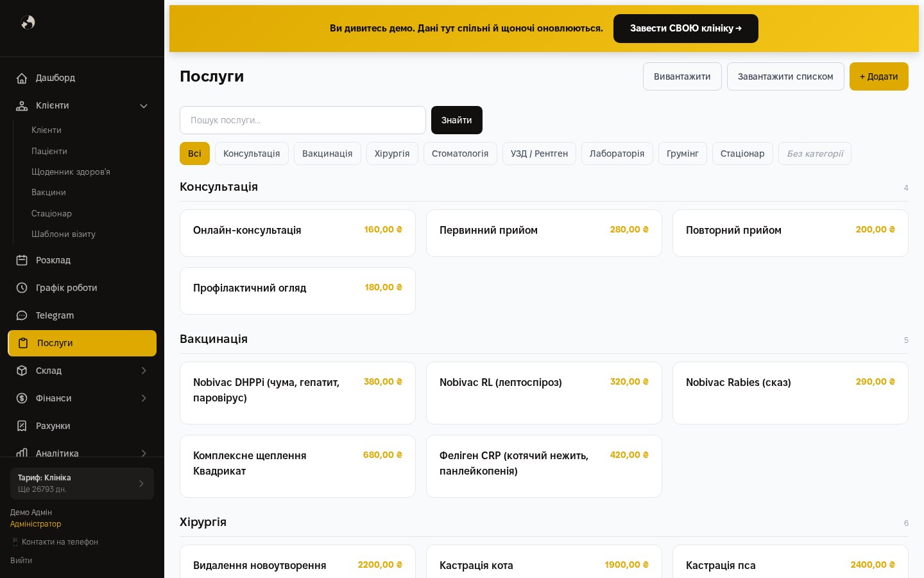Screen dimensions: 924x578
Task: Open the Феліген CRP service card
Action: 544,466
